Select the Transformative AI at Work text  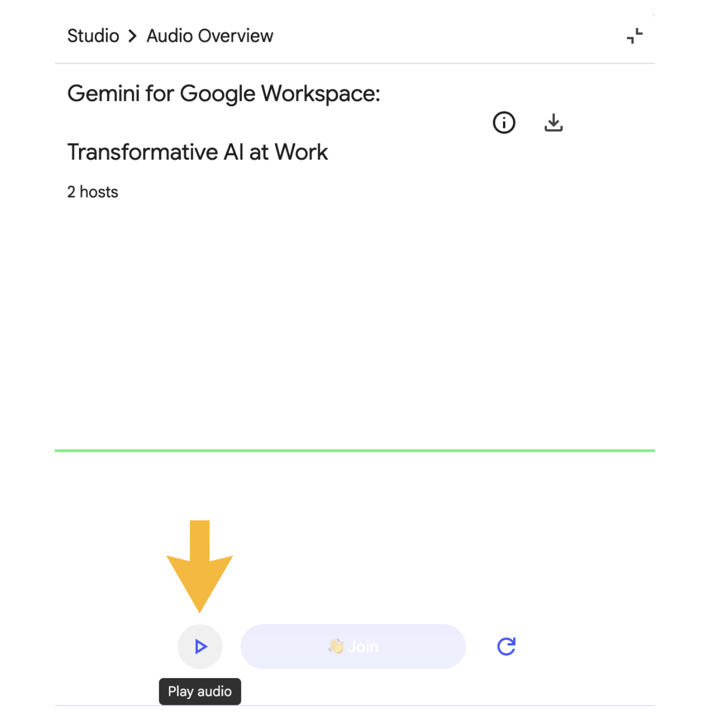197,152
